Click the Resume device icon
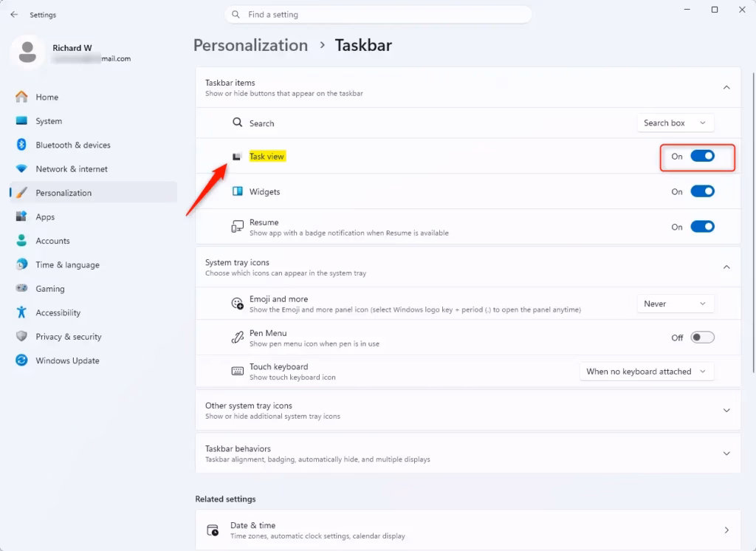756x551 pixels. (x=237, y=227)
